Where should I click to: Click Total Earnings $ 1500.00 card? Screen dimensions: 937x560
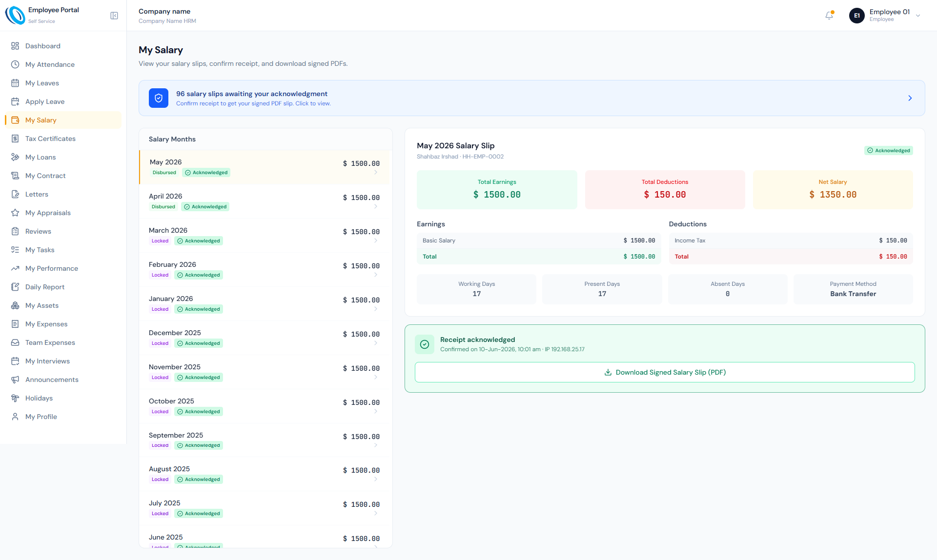tap(497, 190)
